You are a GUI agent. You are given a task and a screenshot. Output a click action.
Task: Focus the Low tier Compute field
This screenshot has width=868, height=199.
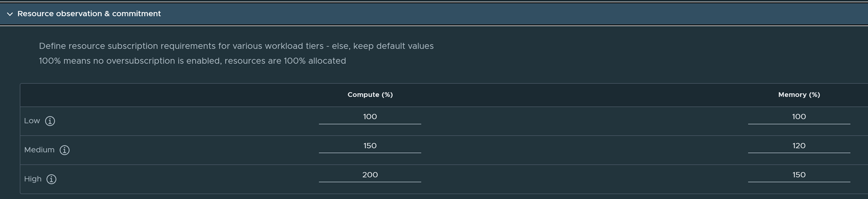pos(370,117)
